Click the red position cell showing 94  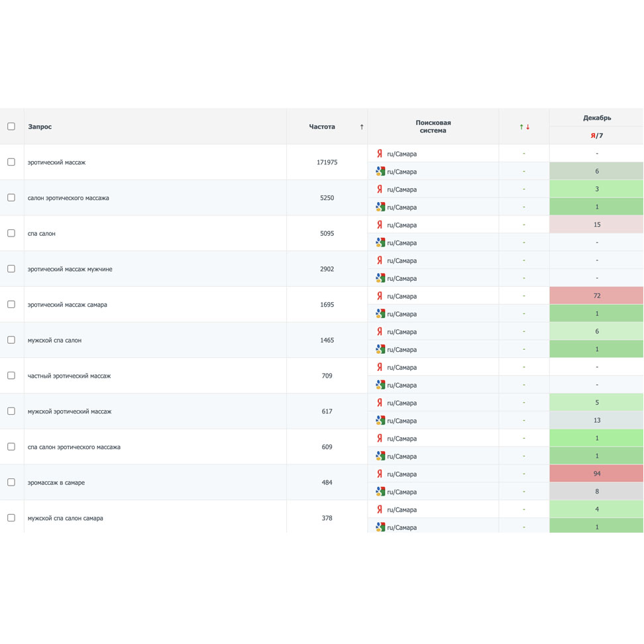click(x=596, y=474)
